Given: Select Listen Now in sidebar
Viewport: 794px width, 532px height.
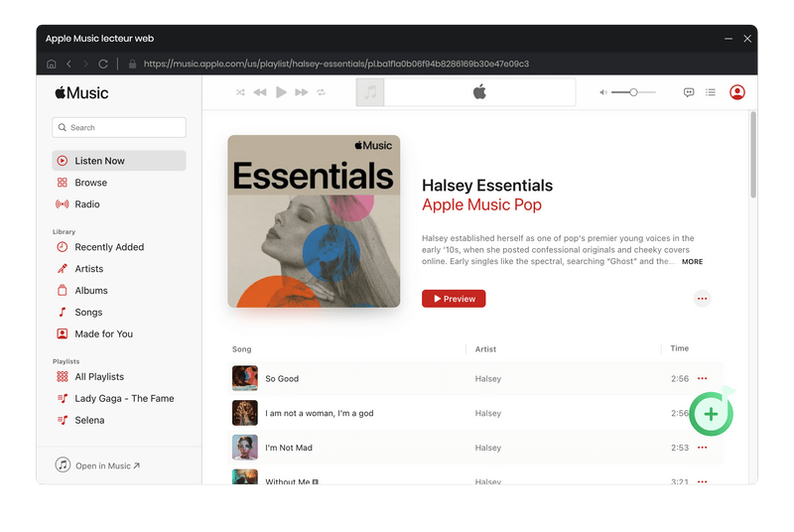Looking at the screenshot, I should (x=119, y=161).
